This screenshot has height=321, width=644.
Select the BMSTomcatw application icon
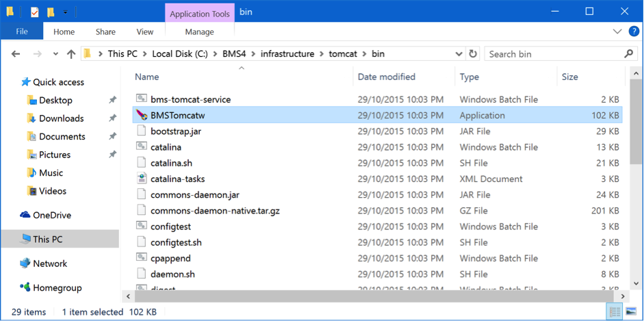pyautogui.click(x=141, y=116)
